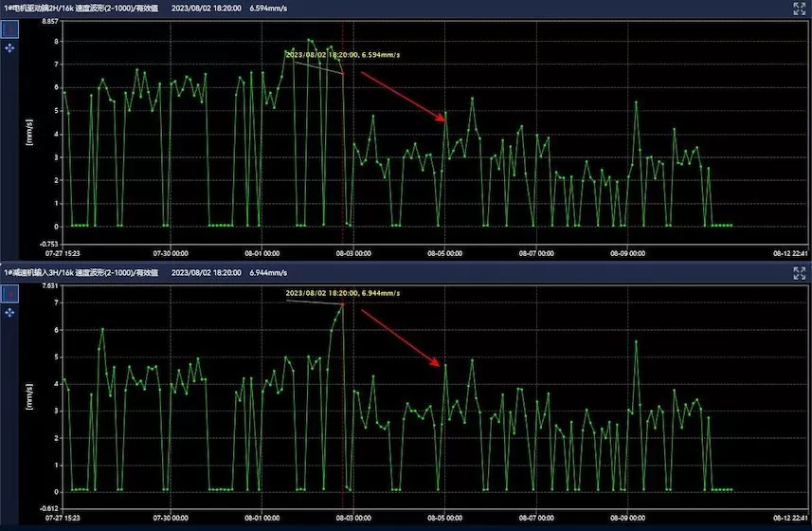Click the 6.944mm/s reading in bottom header
This screenshot has width=812, height=531.
(269, 273)
